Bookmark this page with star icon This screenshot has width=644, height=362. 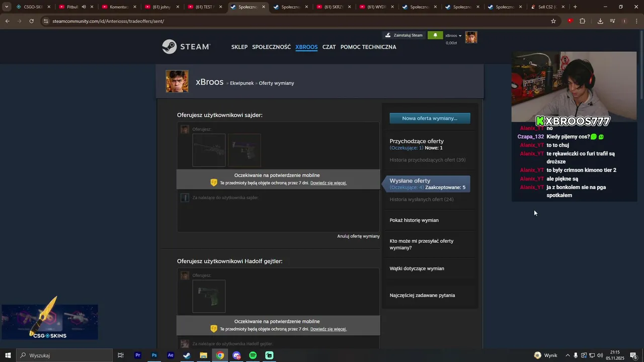553,21
